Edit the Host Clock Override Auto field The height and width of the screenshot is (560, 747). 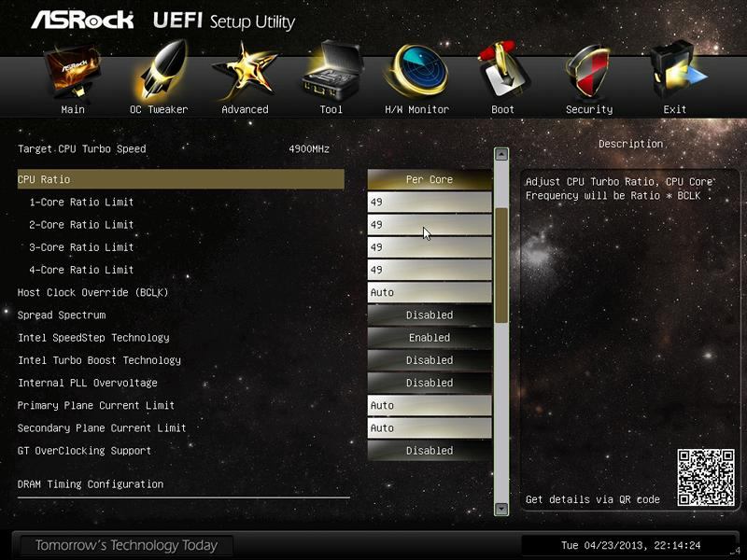[x=430, y=292]
